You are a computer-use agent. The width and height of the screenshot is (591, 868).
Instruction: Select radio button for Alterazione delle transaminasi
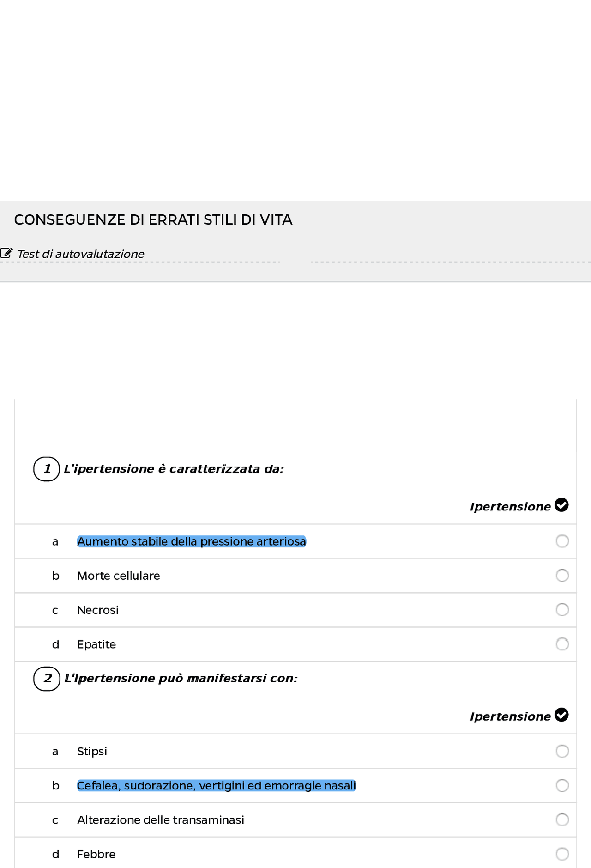click(x=562, y=819)
